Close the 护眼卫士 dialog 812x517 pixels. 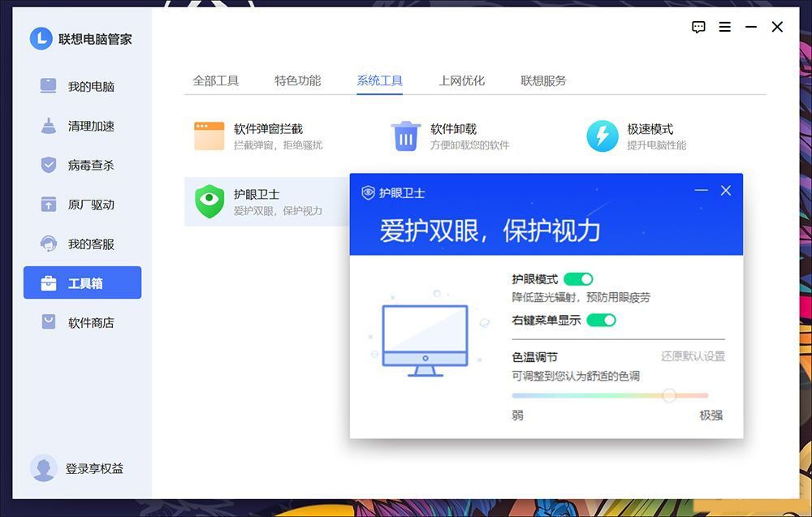coord(726,191)
